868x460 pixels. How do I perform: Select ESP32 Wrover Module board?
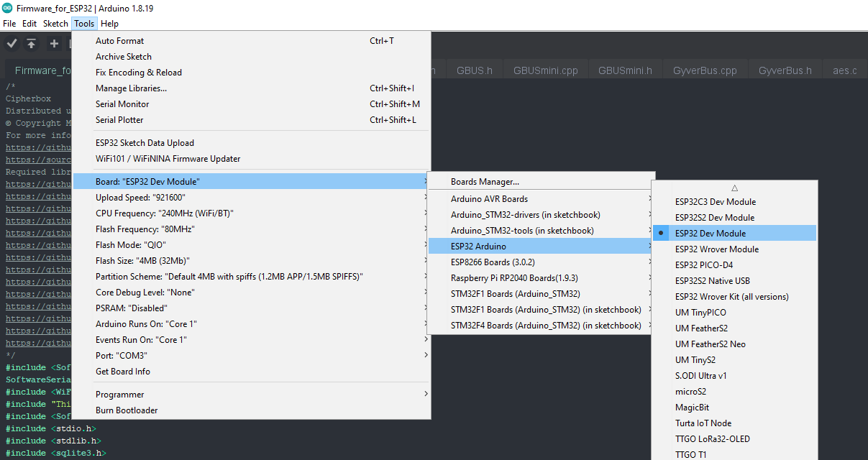point(734,249)
